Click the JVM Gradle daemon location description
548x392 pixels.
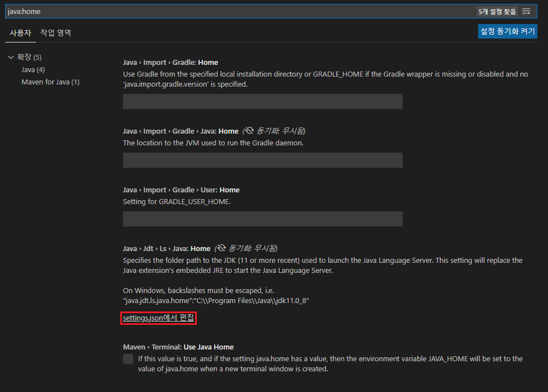[x=213, y=143]
